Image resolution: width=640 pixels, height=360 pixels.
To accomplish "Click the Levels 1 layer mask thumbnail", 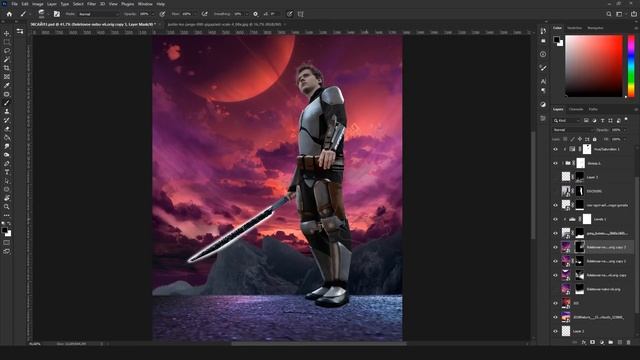I will pos(587,219).
